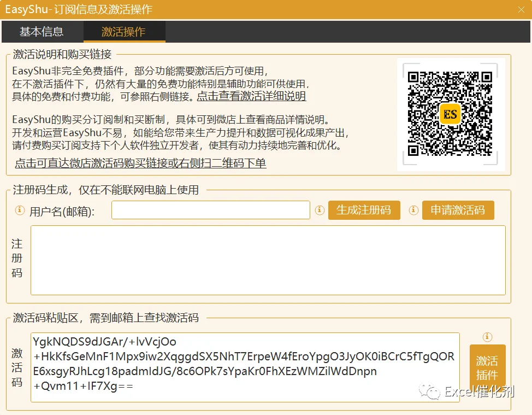
Task: Click the line starting 请付费购买订阅支持
Action: pos(177,145)
